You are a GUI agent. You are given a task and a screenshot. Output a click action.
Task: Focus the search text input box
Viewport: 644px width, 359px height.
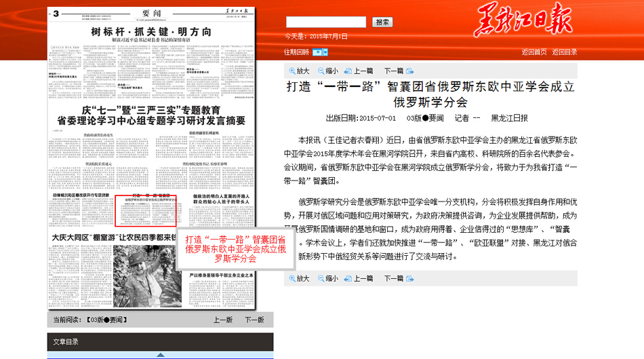coord(325,22)
